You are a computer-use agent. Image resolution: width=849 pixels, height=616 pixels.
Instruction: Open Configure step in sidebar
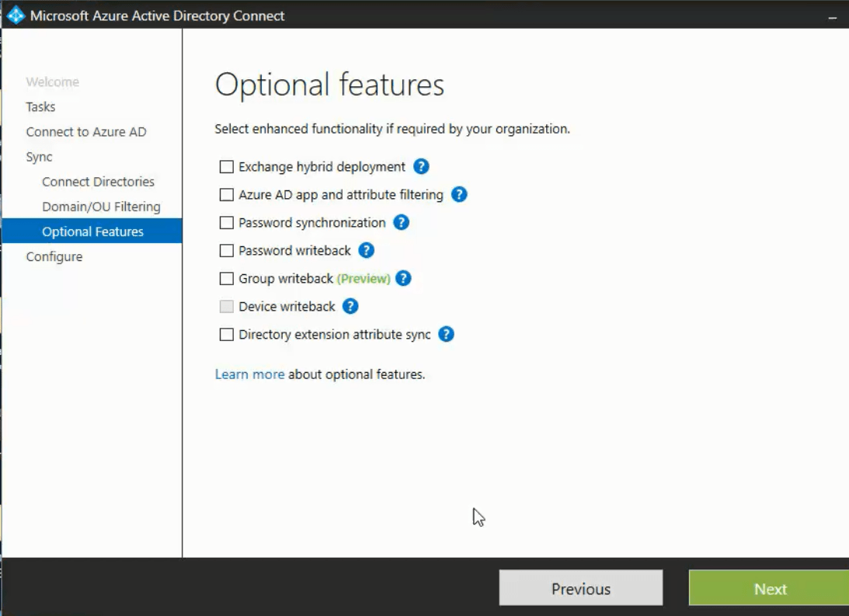pyautogui.click(x=54, y=256)
